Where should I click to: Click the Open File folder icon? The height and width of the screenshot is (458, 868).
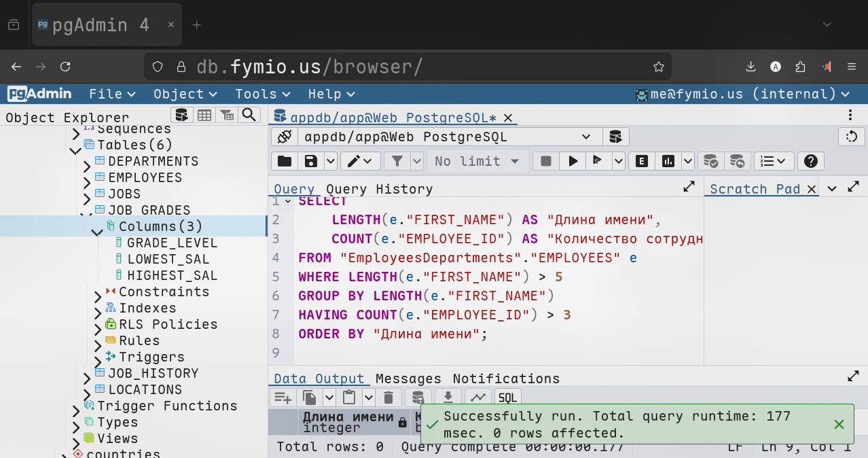(x=285, y=161)
